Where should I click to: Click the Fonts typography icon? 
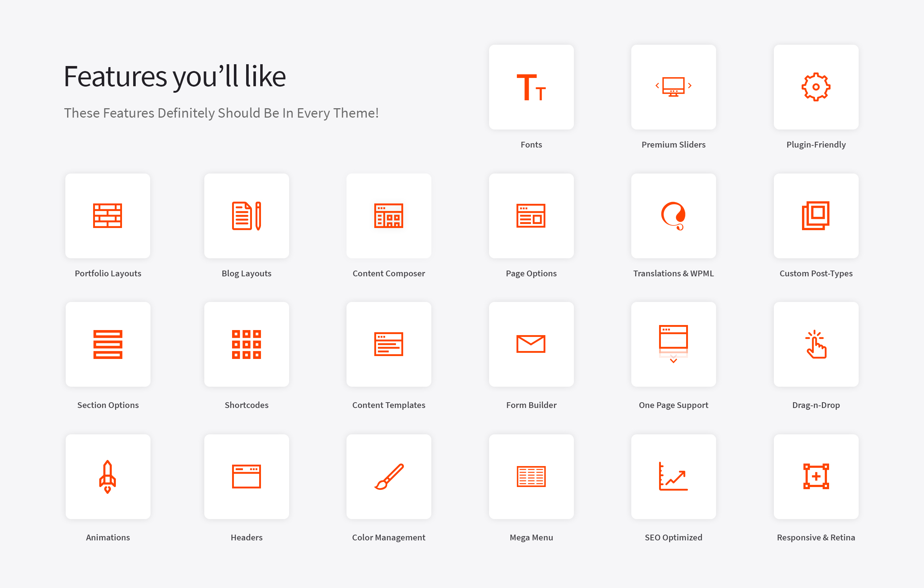tap(531, 87)
